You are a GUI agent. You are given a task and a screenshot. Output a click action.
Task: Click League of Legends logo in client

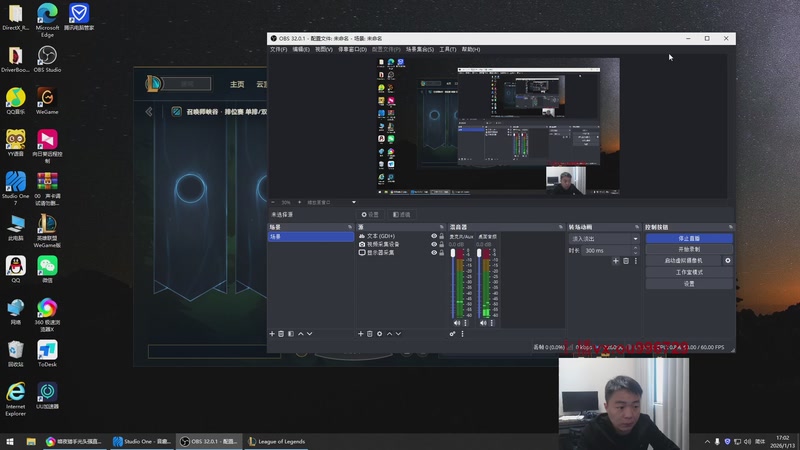153,83
